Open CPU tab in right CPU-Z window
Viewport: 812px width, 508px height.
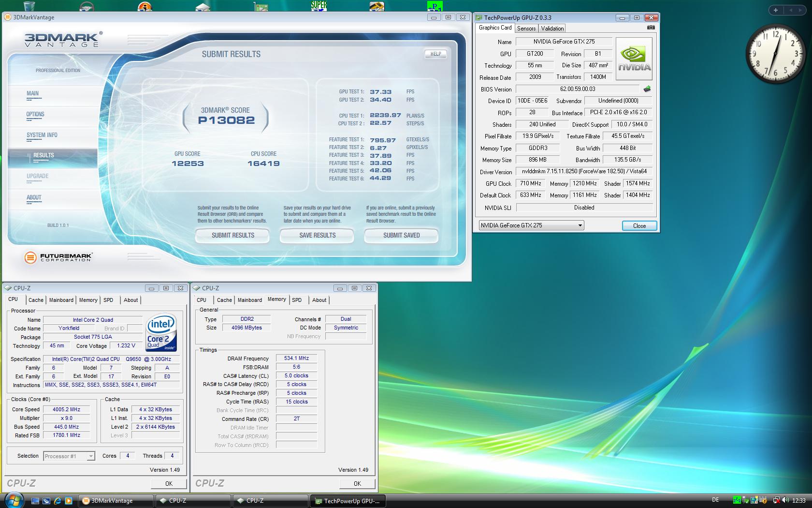[202, 300]
